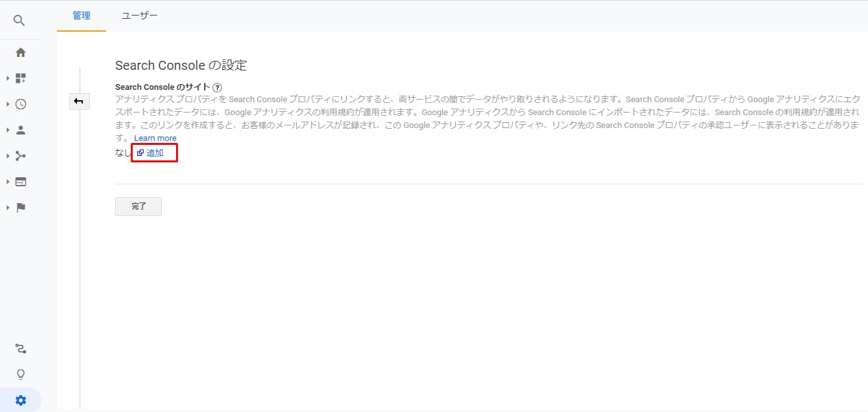Open the Admin gear icon
The width and height of the screenshot is (868, 412).
coord(21,400)
